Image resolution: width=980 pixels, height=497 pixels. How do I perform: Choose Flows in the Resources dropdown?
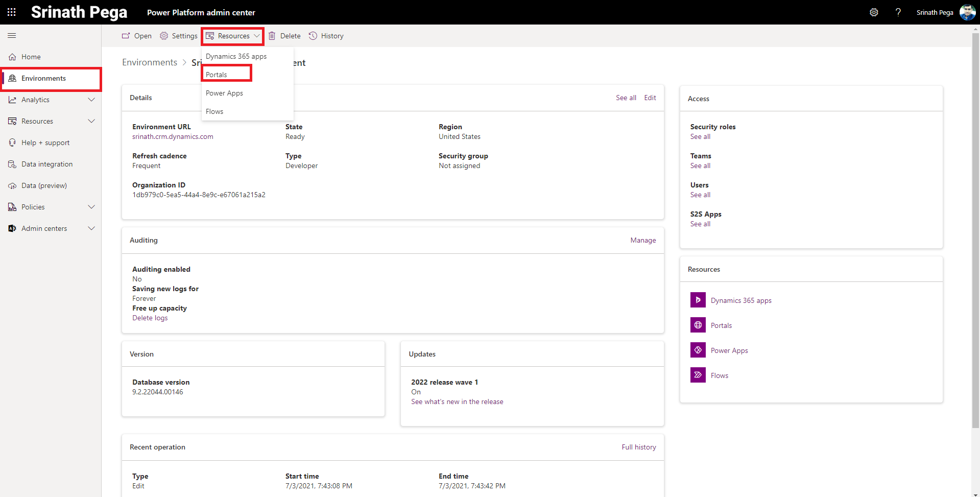tap(214, 112)
